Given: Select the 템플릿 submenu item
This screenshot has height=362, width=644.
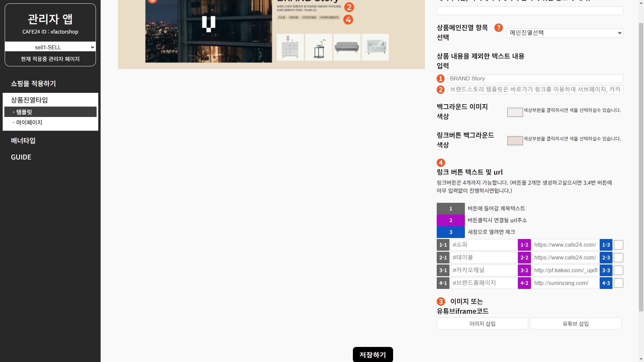Looking at the screenshot, I should click(x=50, y=112).
